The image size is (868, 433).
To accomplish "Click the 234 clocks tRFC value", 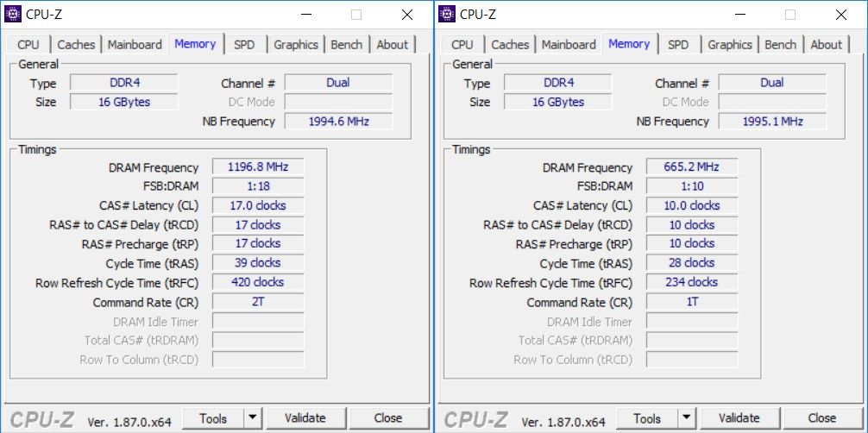I will [x=692, y=282].
